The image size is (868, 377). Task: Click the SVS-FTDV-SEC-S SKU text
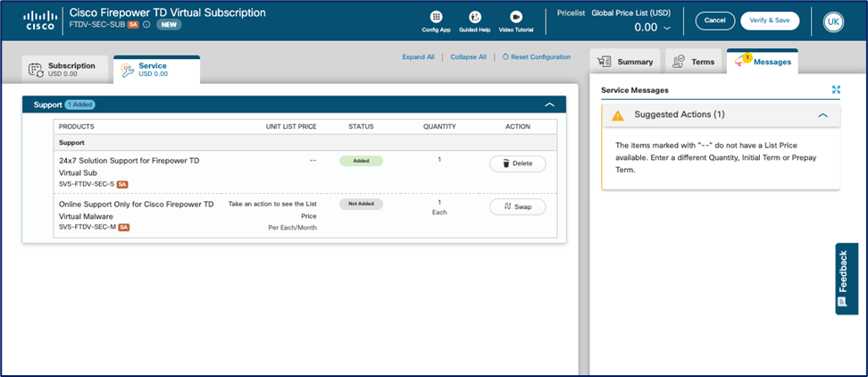(x=87, y=184)
